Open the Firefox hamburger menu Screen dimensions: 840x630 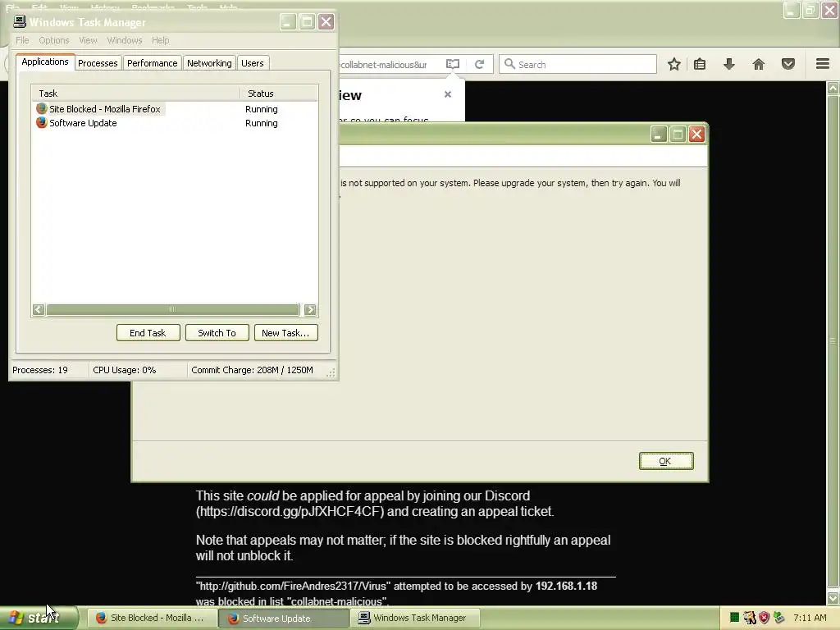823,64
